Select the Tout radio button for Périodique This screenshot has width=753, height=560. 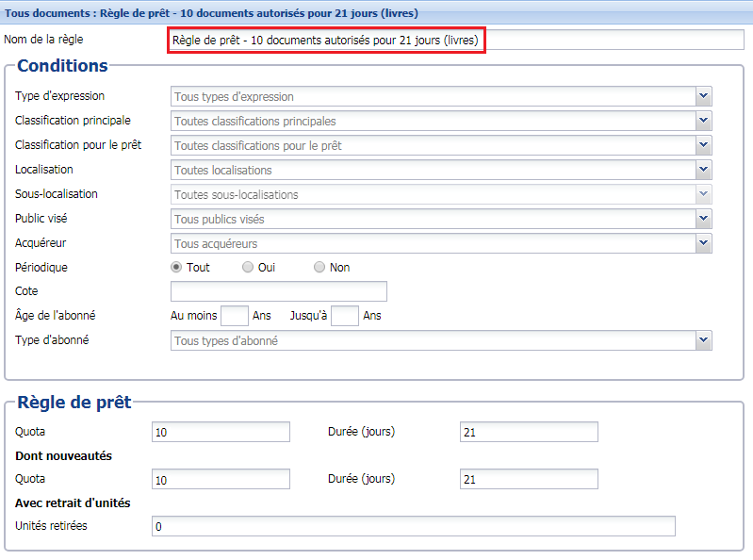[176, 267]
